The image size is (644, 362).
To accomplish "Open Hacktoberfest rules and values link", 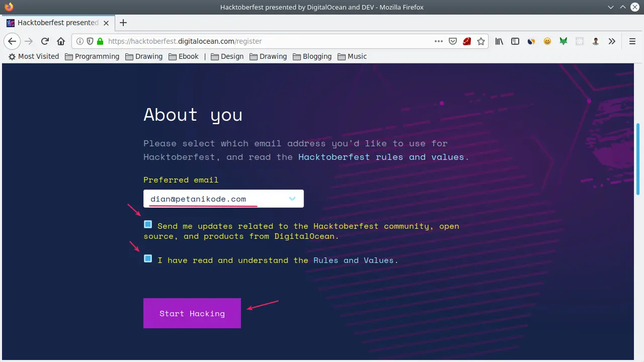I will 381,157.
